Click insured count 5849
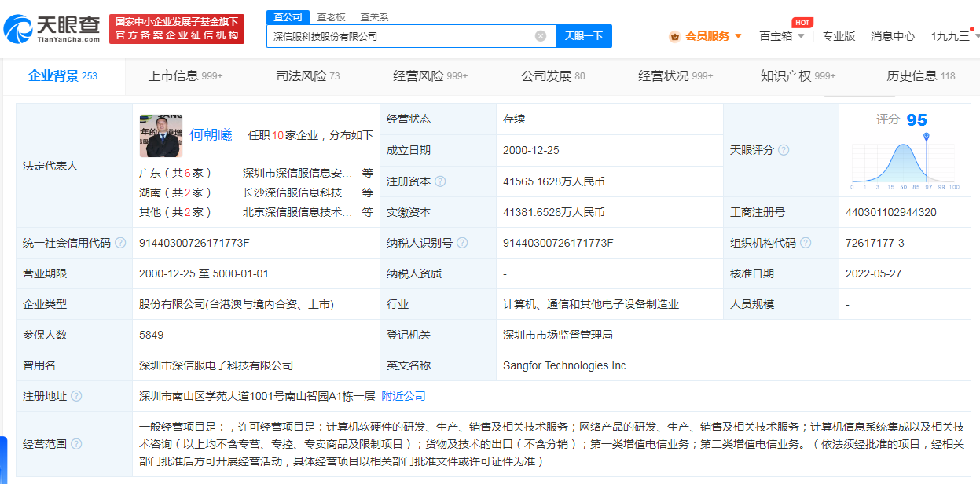The height and width of the screenshot is (484, 980). pyautogui.click(x=152, y=335)
